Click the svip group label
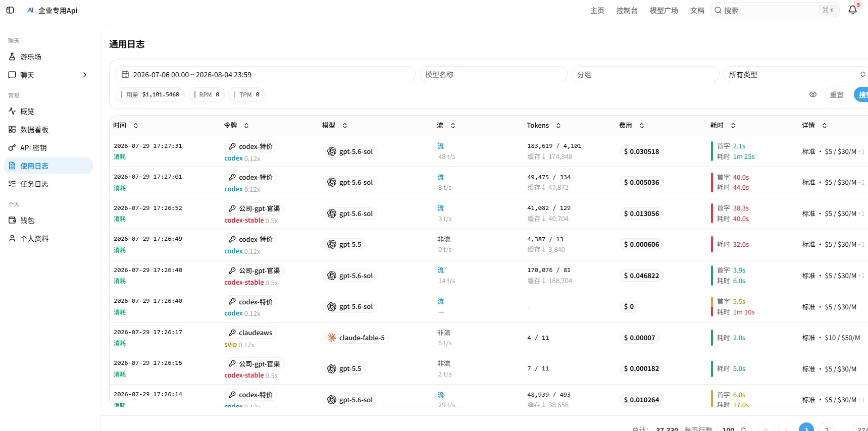Screen dimensions: 868x431 (x=230, y=345)
